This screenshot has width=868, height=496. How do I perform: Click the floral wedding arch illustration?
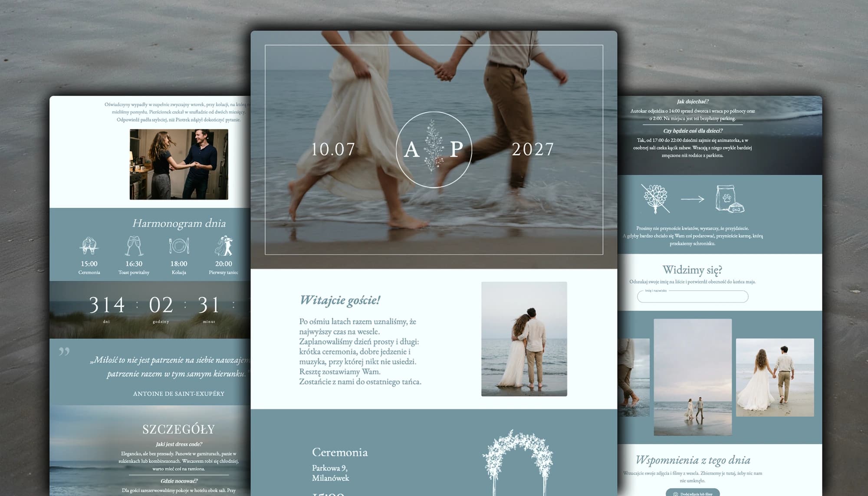[518, 462]
